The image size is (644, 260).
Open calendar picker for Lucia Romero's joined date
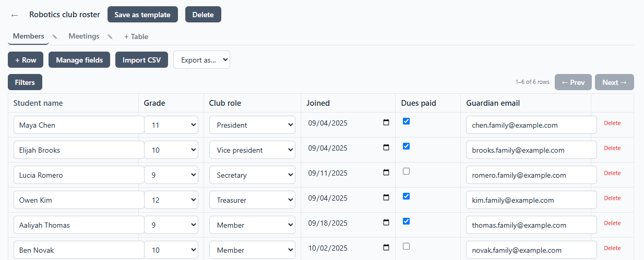pos(386,173)
